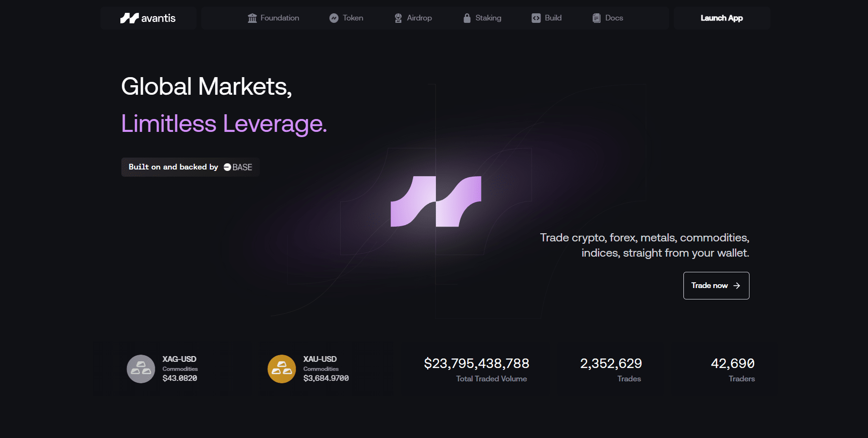Click the arrow inside Trade now button

click(x=737, y=286)
